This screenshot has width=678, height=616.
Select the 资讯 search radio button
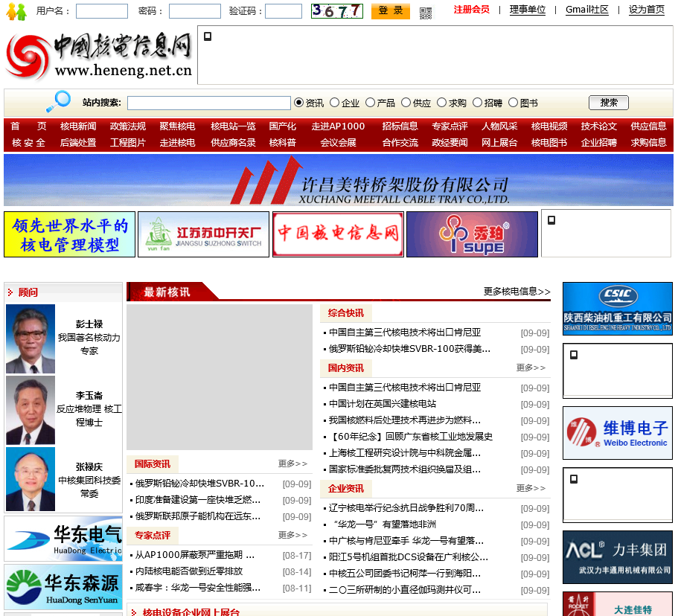(298, 103)
